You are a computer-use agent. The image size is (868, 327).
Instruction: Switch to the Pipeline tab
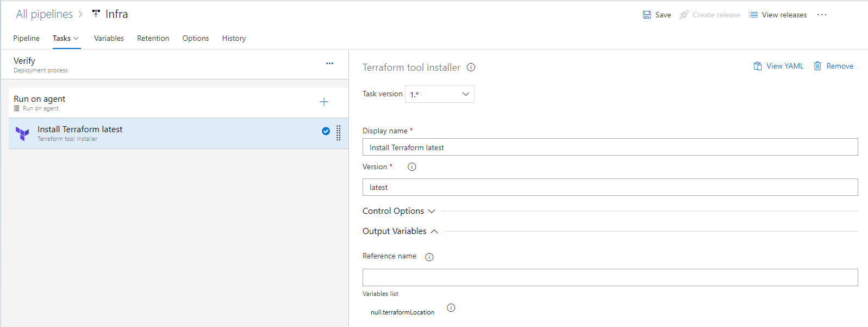click(x=26, y=38)
